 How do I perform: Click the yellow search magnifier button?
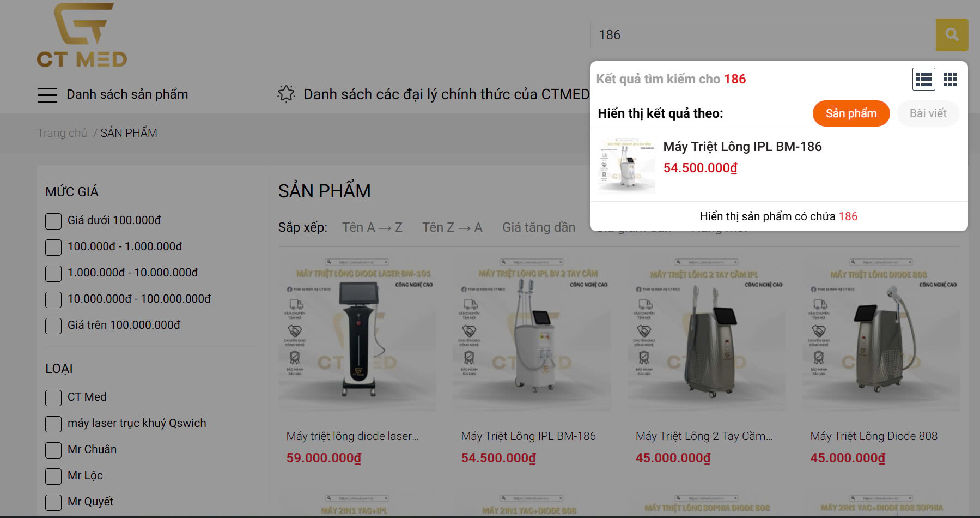pos(952,35)
